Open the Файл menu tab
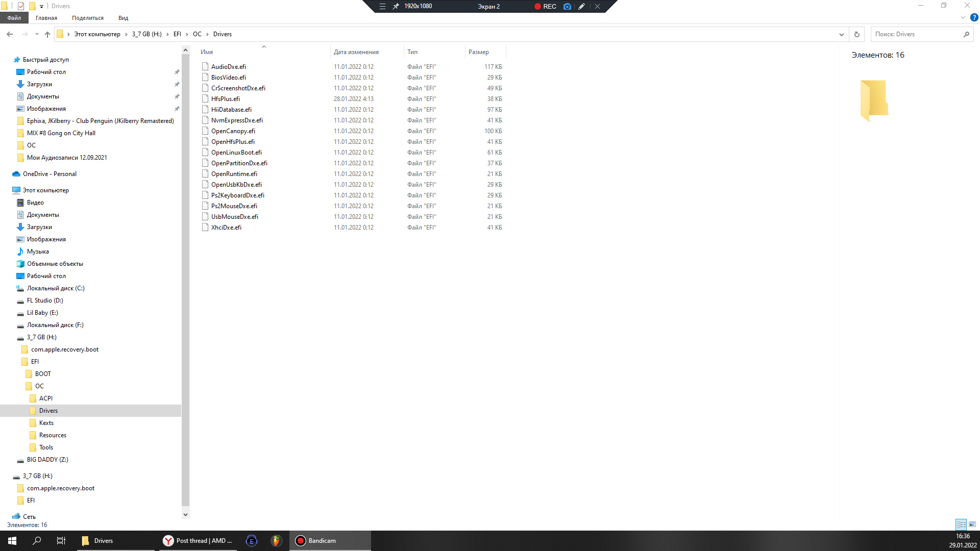The image size is (980, 551). 14,18
